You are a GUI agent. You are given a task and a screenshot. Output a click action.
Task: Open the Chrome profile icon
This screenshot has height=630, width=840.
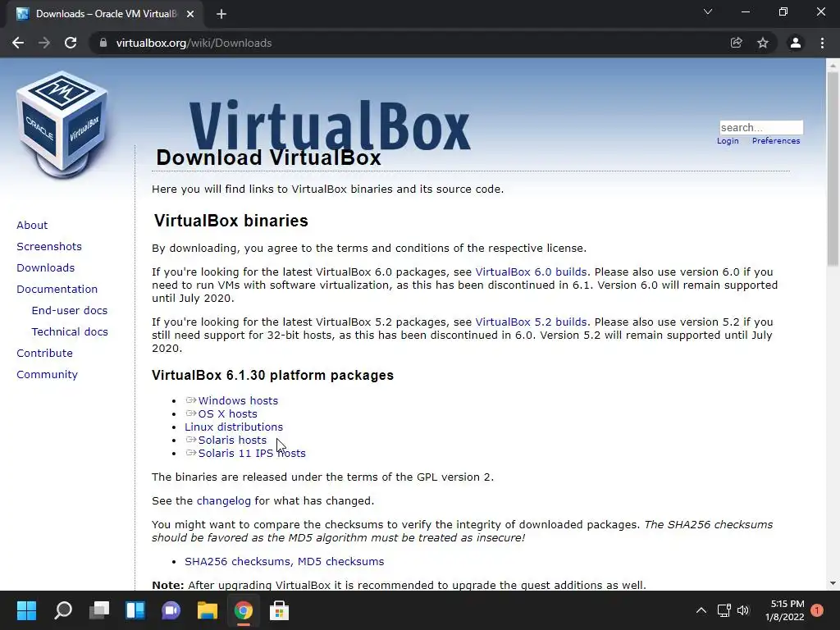796,43
